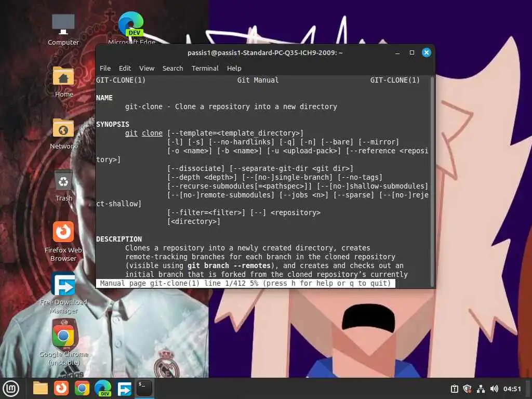Launch Edge Dev from the taskbar

pyautogui.click(x=103, y=389)
